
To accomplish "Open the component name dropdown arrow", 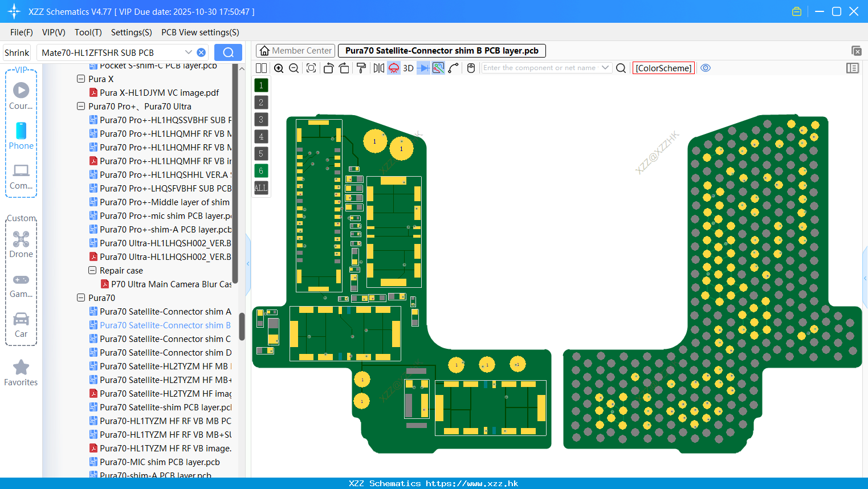I will 605,68.
